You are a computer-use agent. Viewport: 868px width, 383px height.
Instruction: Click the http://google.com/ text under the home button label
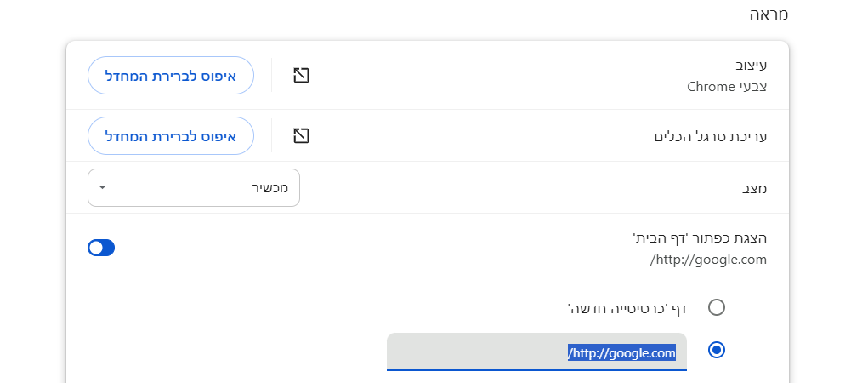point(709,259)
